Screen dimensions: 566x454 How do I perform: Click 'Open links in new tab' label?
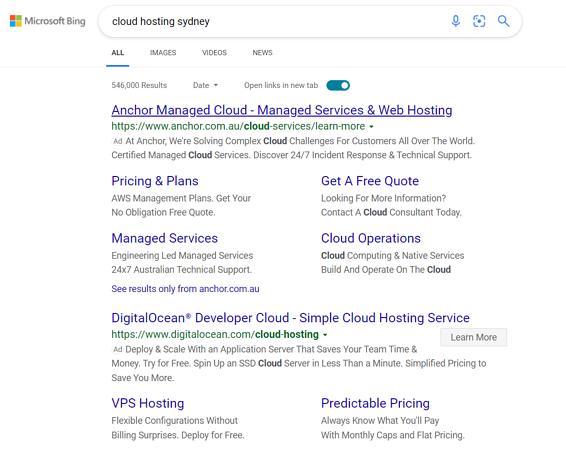click(281, 85)
